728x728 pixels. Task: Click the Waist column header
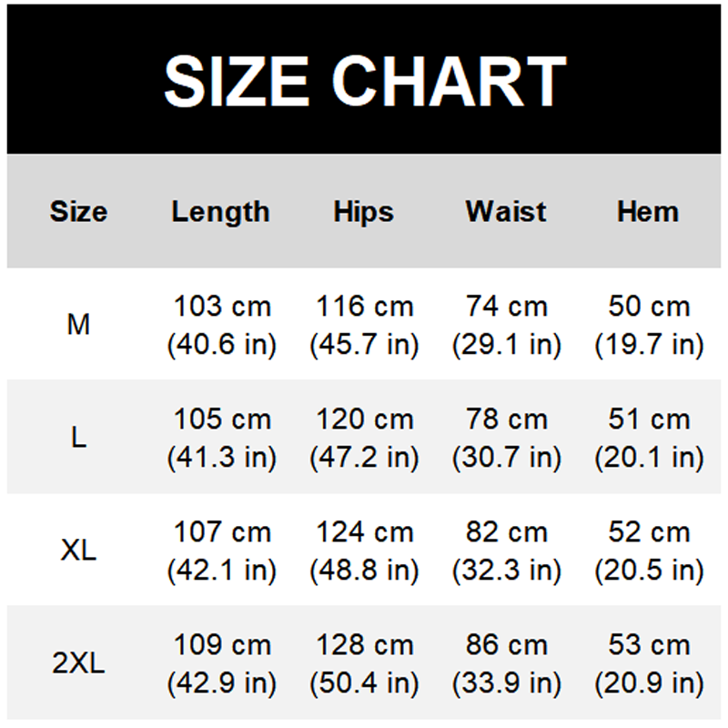coord(507,212)
